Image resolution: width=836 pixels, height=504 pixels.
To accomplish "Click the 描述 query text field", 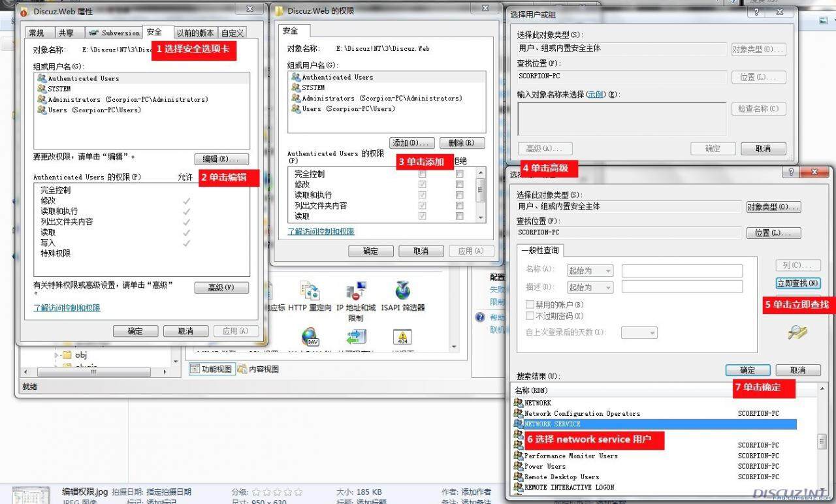I will pos(682,287).
